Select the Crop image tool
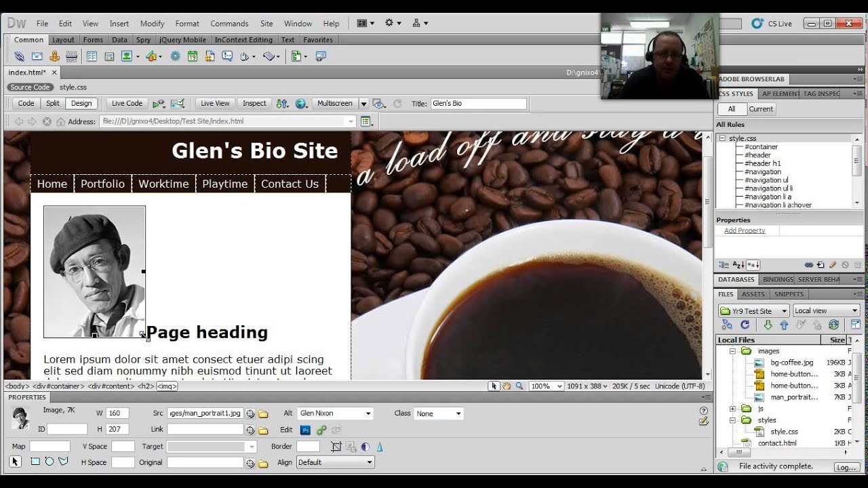868x488 pixels. click(x=336, y=447)
